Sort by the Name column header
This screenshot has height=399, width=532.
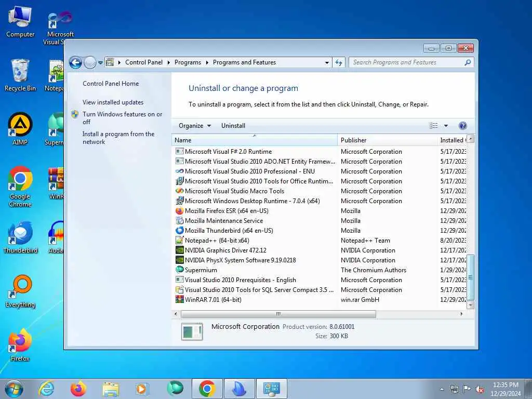[255, 140]
